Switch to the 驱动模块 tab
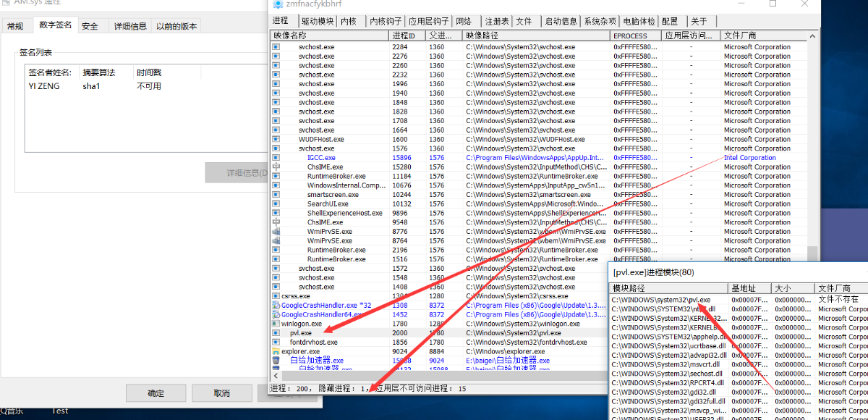Viewport: 868px width, 420px height. pyautogui.click(x=318, y=22)
